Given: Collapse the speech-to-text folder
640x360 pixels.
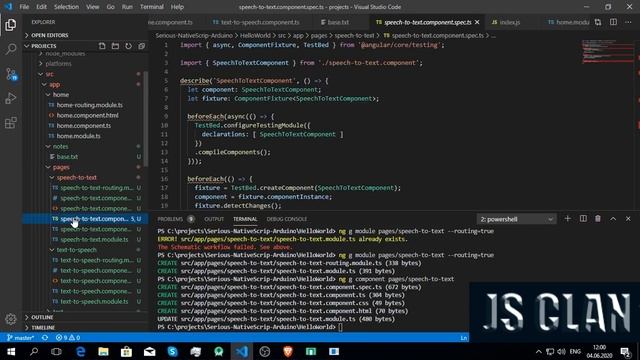Looking at the screenshot, I should 76,178.
